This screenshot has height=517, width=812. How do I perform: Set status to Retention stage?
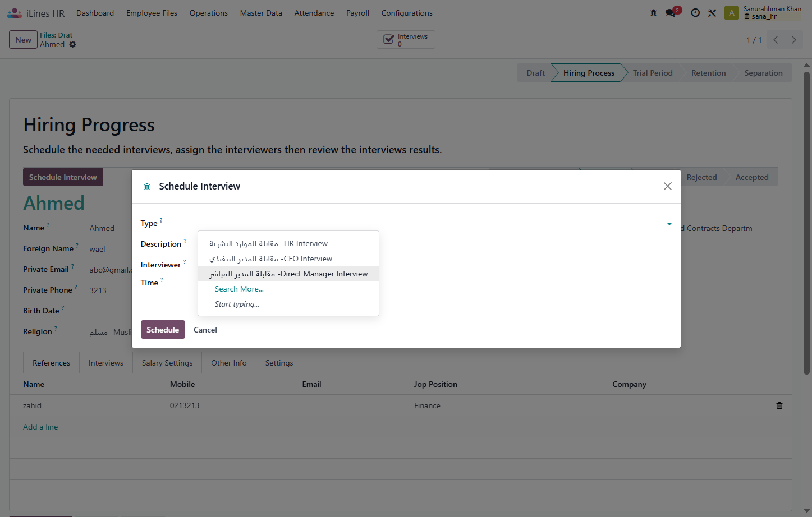pos(708,73)
